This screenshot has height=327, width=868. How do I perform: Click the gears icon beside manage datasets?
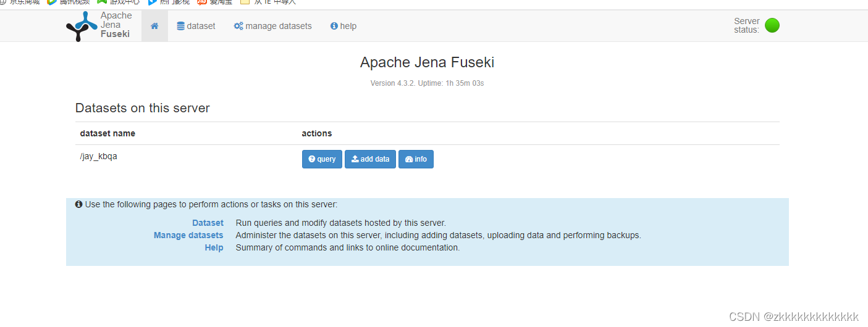coord(238,26)
